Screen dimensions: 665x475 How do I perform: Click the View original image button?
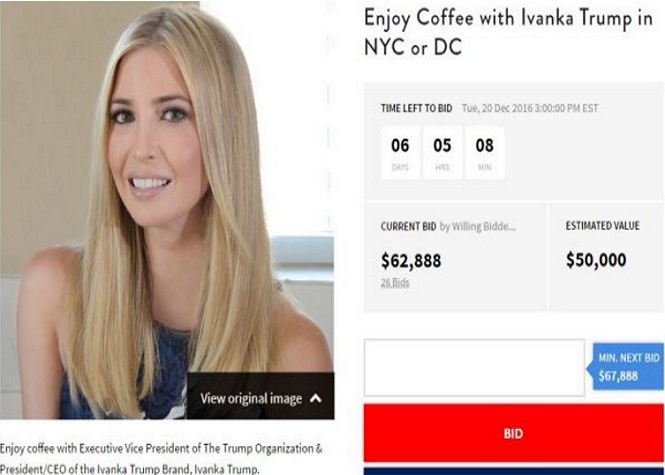[x=260, y=396]
